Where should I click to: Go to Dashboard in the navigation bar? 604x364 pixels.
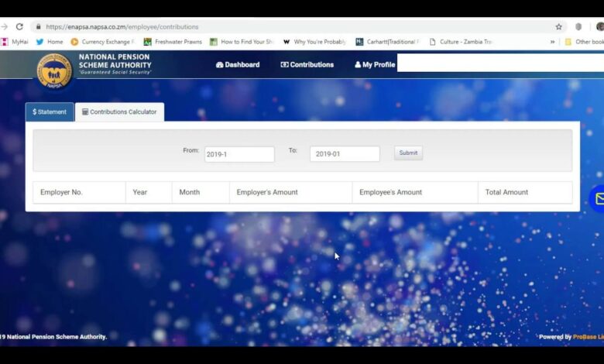[238, 65]
